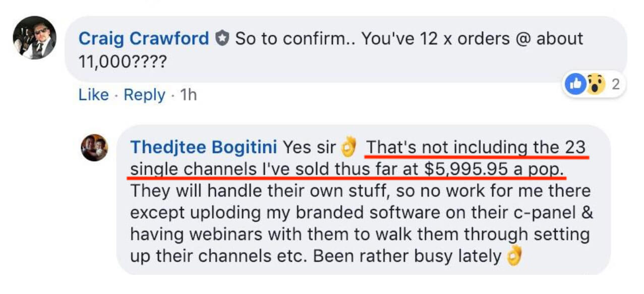Click the Been rather busy lately sentence
This screenshot has width=644, height=294.
(407, 256)
